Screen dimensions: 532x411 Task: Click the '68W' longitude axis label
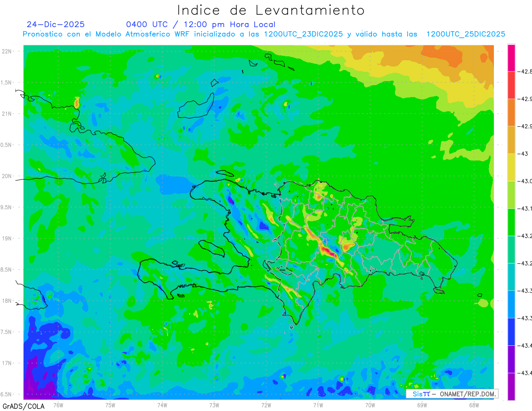[x=473, y=404]
